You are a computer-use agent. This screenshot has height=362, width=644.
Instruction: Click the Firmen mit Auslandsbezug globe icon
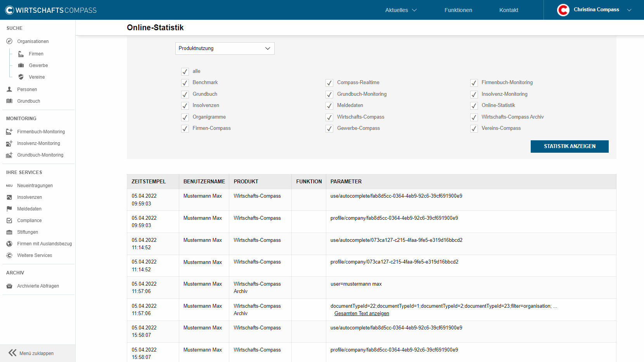[x=9, y=244]
